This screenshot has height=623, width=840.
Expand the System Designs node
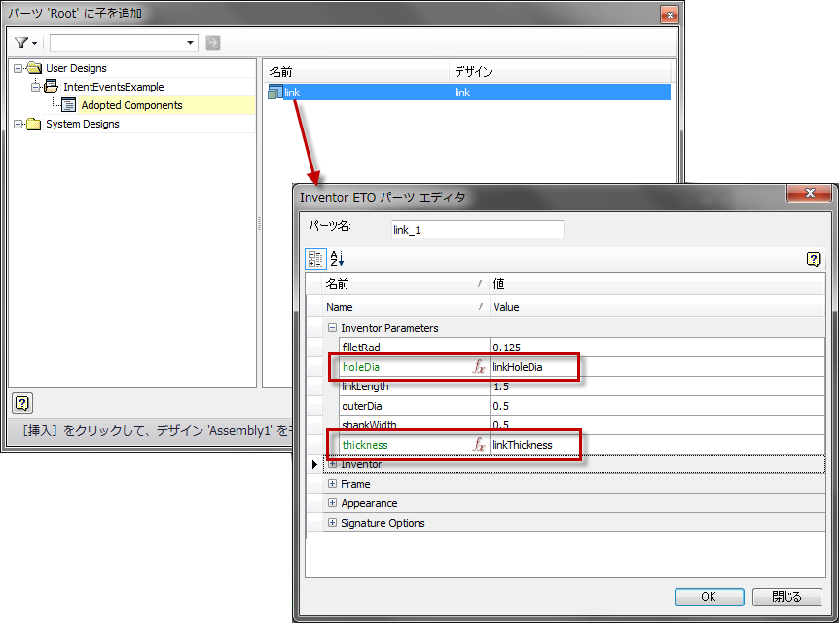tap(18, 124)
